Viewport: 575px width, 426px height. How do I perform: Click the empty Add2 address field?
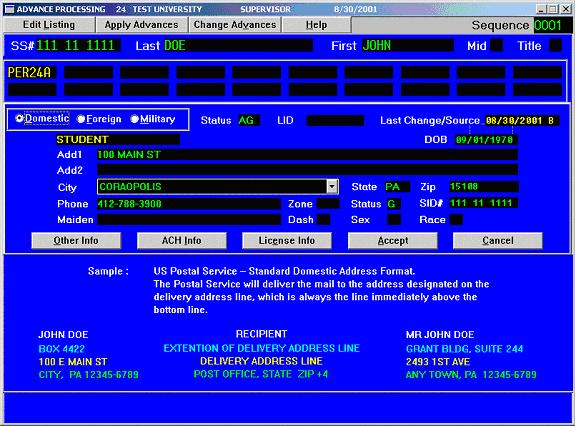point(307,170)
